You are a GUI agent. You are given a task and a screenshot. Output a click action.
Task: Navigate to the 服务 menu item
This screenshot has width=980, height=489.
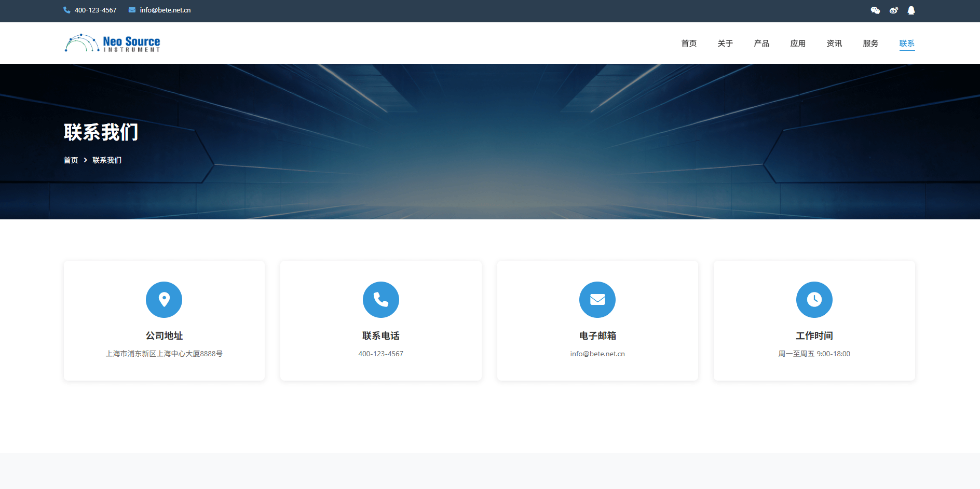click(870, 44)
